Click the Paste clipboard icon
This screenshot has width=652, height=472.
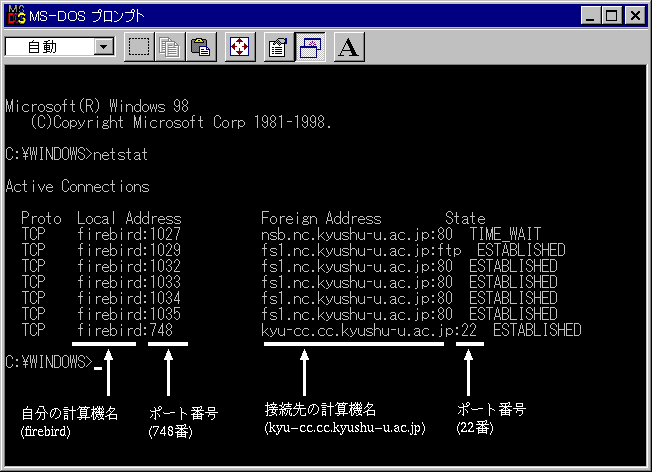click(x=201, y=48)
